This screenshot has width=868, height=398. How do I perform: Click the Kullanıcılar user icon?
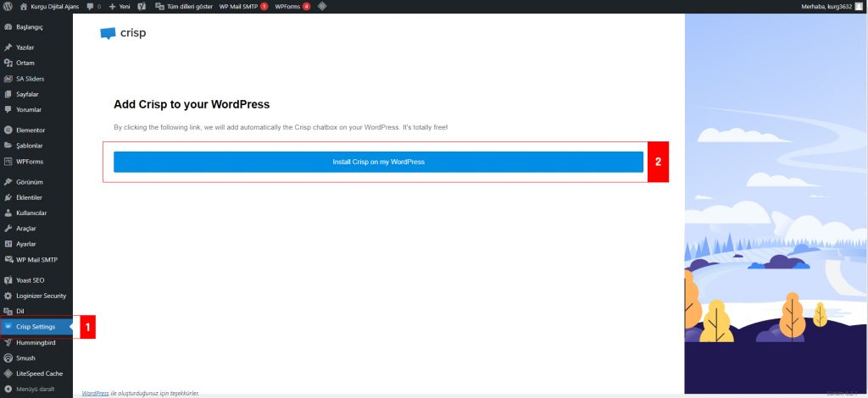(x=8, y=213)
